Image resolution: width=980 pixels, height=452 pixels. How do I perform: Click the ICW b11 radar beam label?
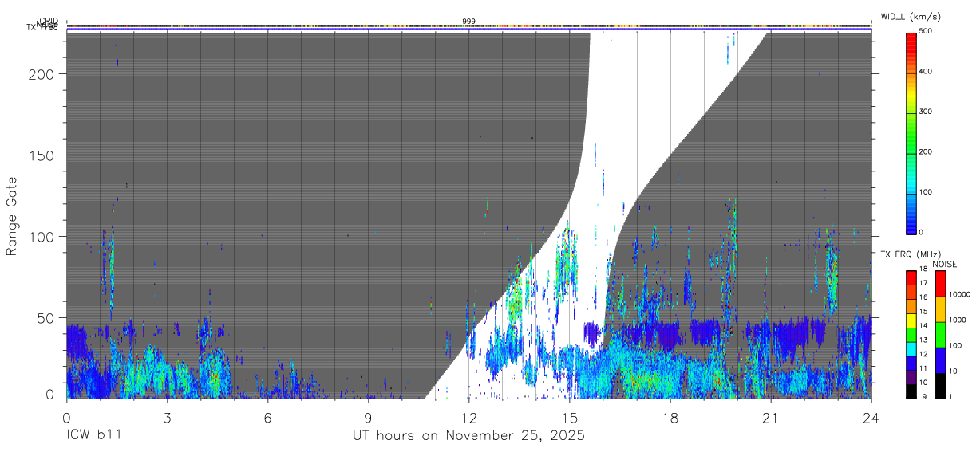(x=93, y=435)
